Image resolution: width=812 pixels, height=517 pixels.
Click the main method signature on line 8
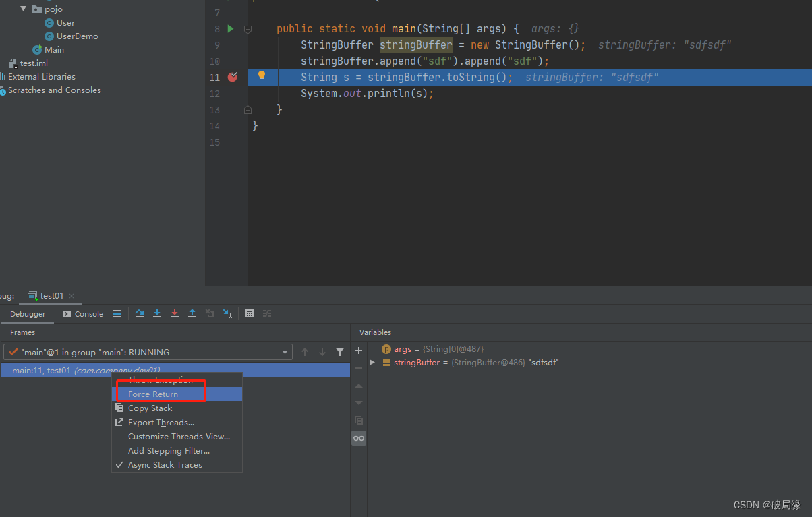click(x=398, y=29)
